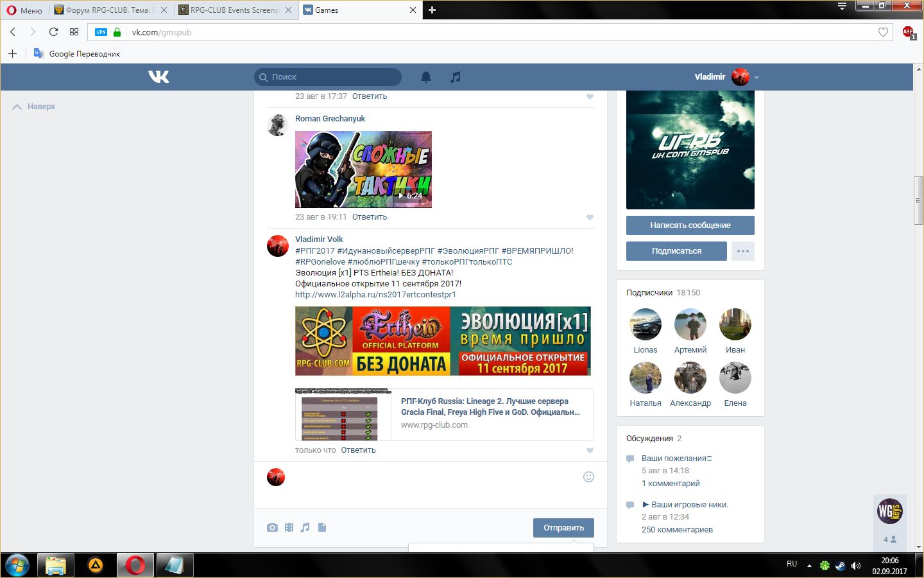Open the 250 комментариев link
Viewport: 924px width, 578px height.
677,530
